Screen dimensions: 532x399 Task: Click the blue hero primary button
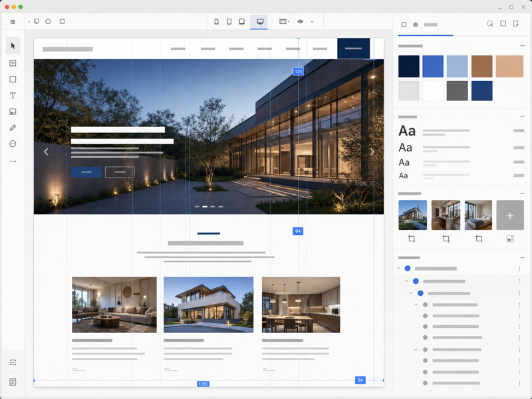pos(86,172)
